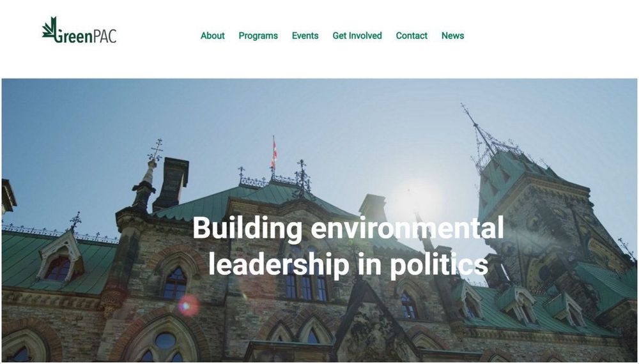Click the green leaf icon in GreenPAC logo
Screen dimensions: 639x364
point(49,29)
